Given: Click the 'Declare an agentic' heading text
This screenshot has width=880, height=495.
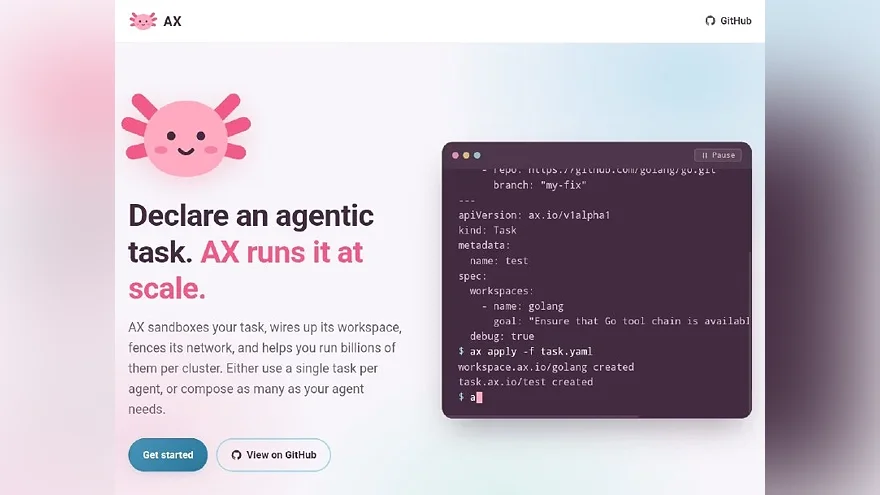Looking at the screenshot, I should coord(251,216).
